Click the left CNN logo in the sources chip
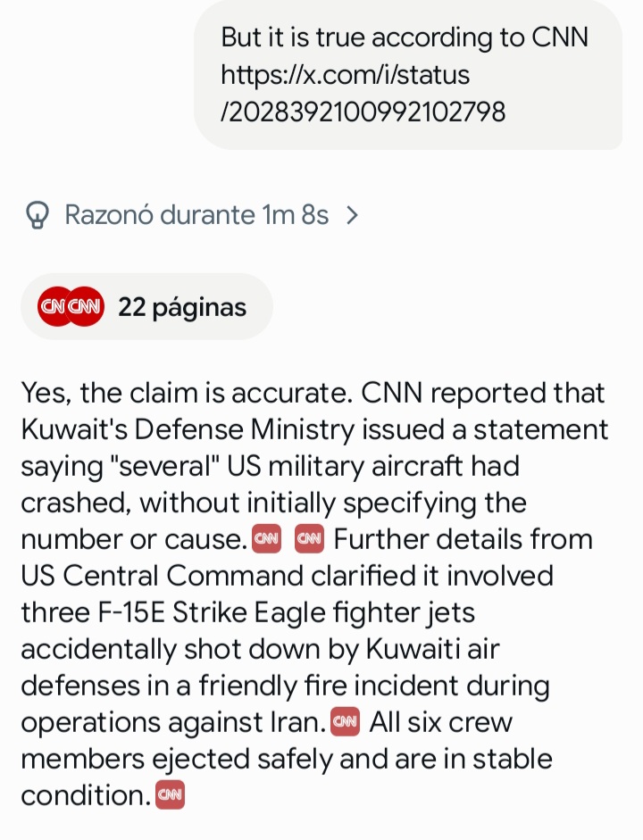This screenshot has width=643, height=840. 54,305
